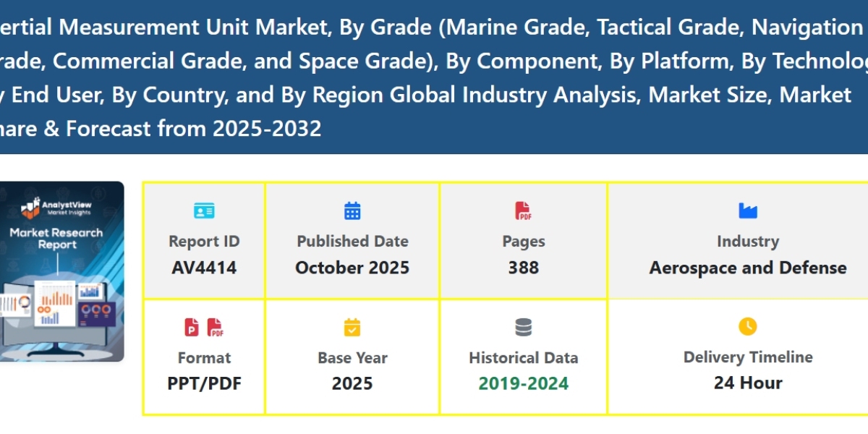Click the October 2025 published date
The image size is (868, 434).
point(352,268)
